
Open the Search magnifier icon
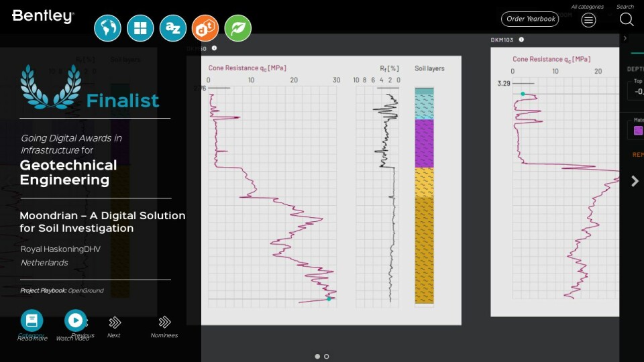point(627,19)
